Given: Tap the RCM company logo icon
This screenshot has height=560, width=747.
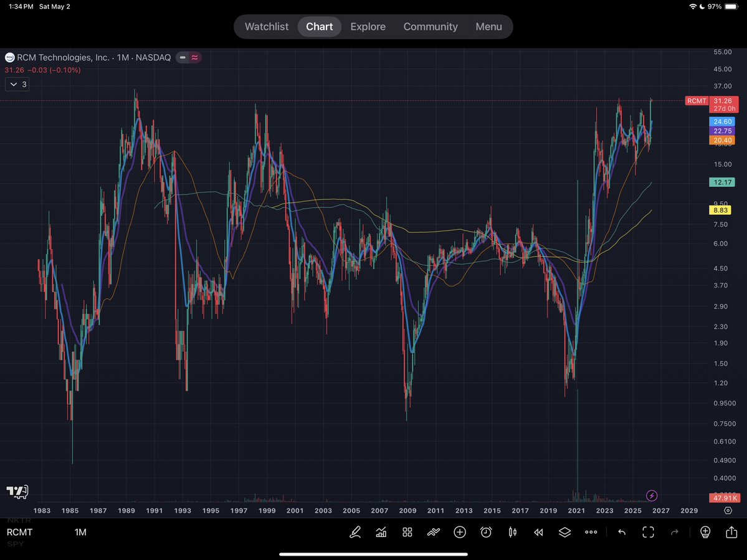Looking at the screenshot, I should tap(9, 57).
